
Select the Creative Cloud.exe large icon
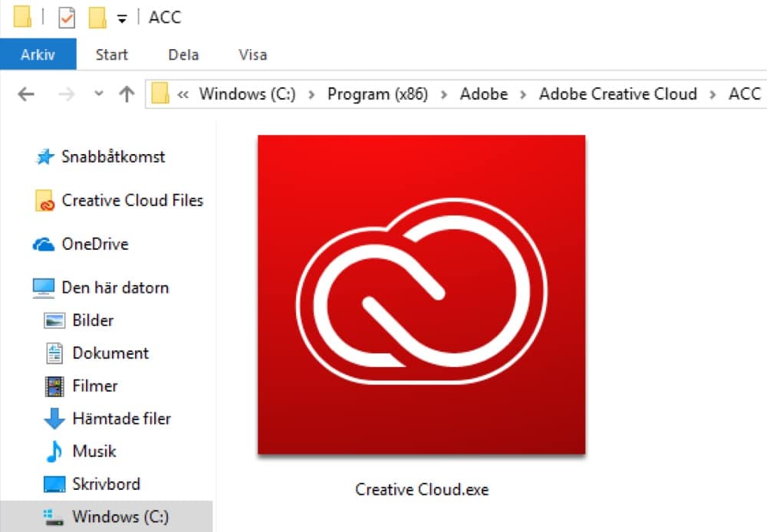click(422, 295)
